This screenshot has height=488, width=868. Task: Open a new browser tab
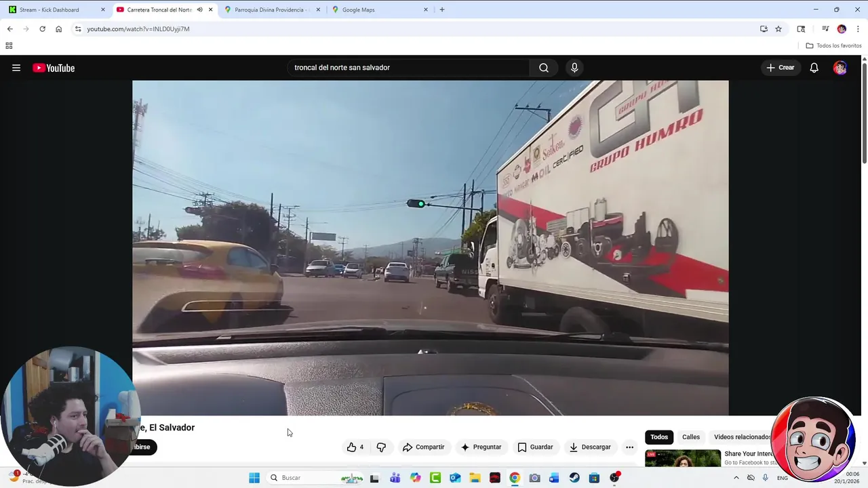[x=441, y=9]
